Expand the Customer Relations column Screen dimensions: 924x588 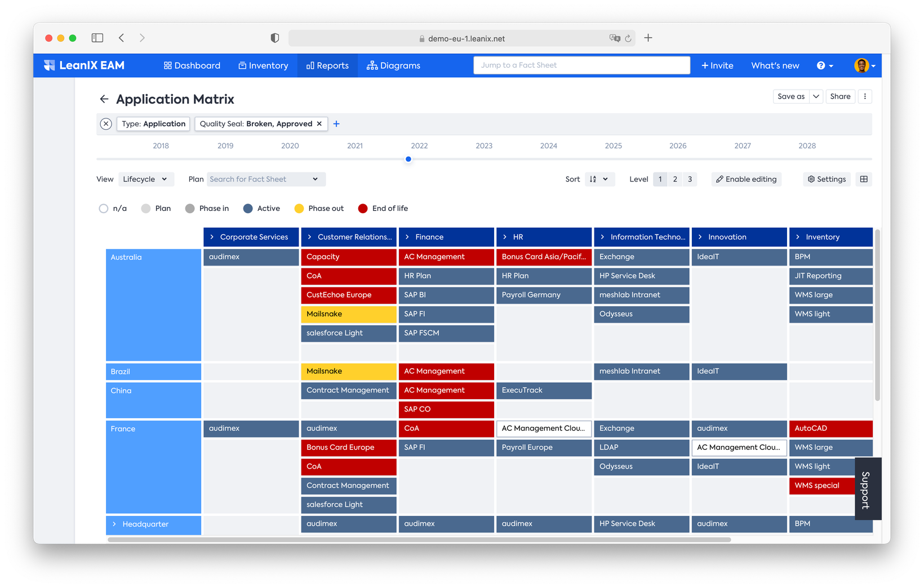[x=309, y=237]
